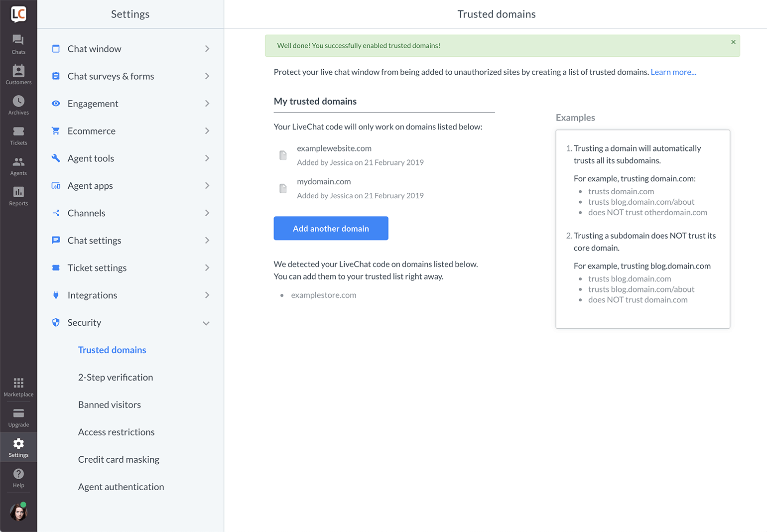
Task: Expand the Agent tools chevron
Action: pyautogui.click(x=207, y=158)
